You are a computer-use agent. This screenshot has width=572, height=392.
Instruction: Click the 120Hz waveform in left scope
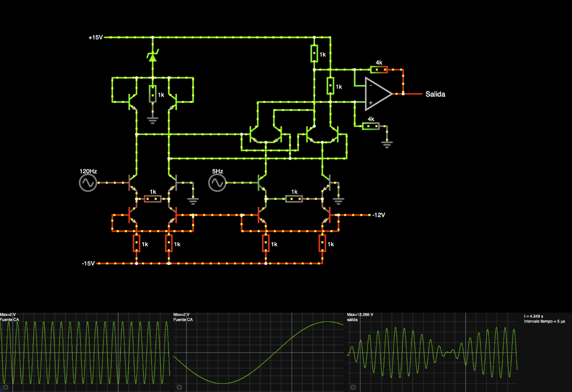pos(85,352)
